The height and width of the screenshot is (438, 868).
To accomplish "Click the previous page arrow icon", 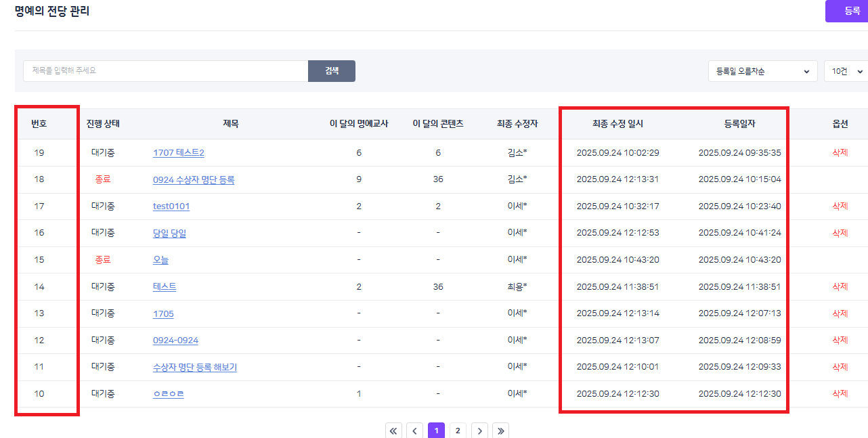I will coord(415,431).
